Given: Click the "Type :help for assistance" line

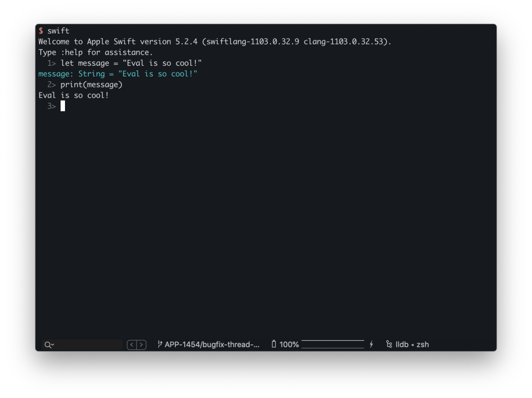Looking at the screenshot, I should (x=96, y=52).
